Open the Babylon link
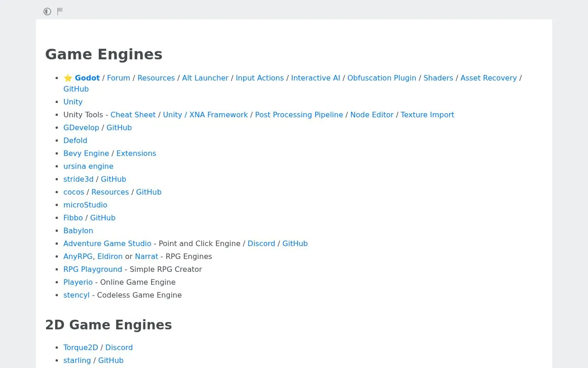This screenshot has height=368, width=588. click(78, 230)
